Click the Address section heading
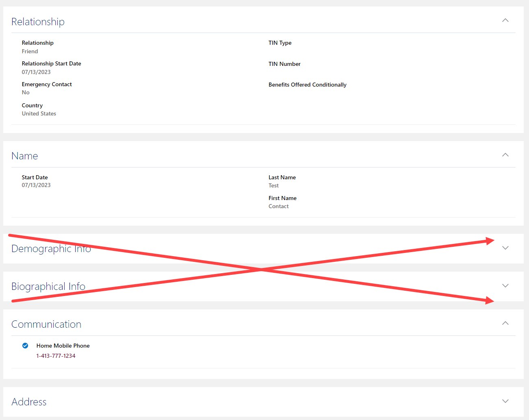The image size is (529, 420). pyautogui.click(x=29, y=402)
